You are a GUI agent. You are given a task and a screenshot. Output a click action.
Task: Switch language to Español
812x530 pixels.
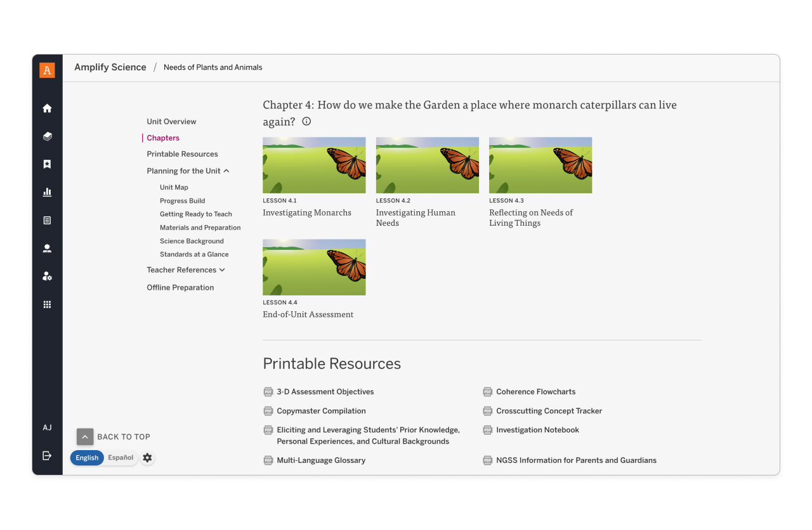[x=121, y=458]
